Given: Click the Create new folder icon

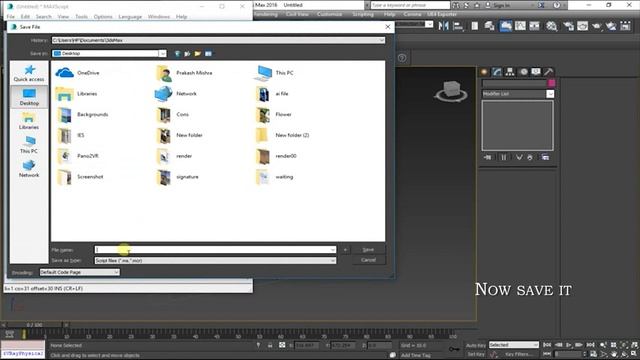Looking at the screenshot, I should (x=198, y=53).
